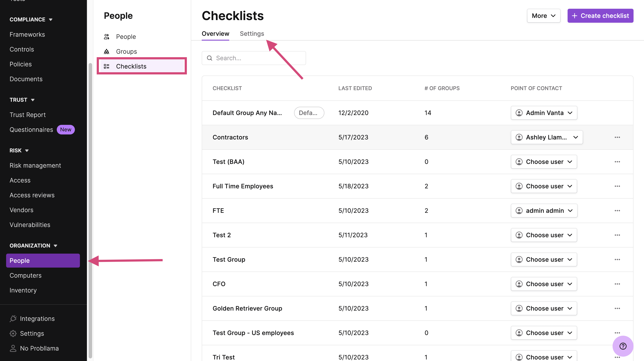Open Vendors page
644x361 pixels.
21,210
